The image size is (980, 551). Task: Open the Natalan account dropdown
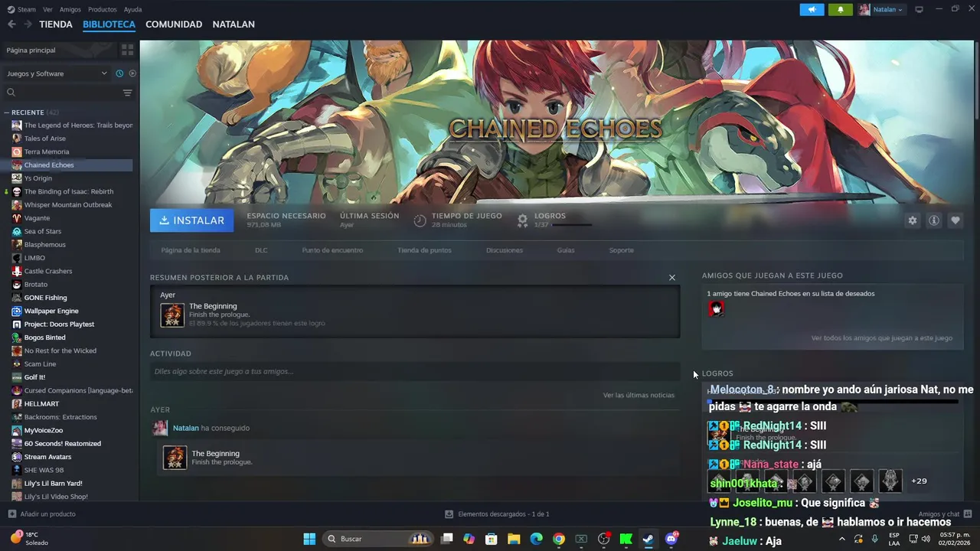pos(881,9)
